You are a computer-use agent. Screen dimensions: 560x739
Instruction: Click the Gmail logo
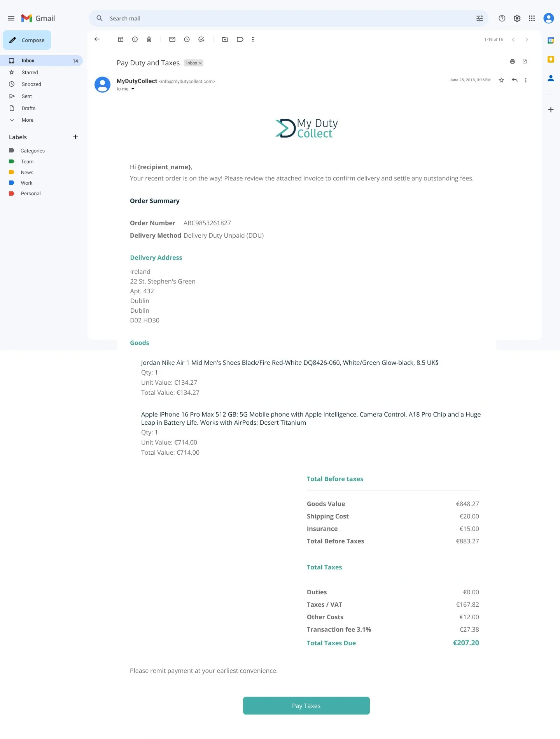[38, 18]
